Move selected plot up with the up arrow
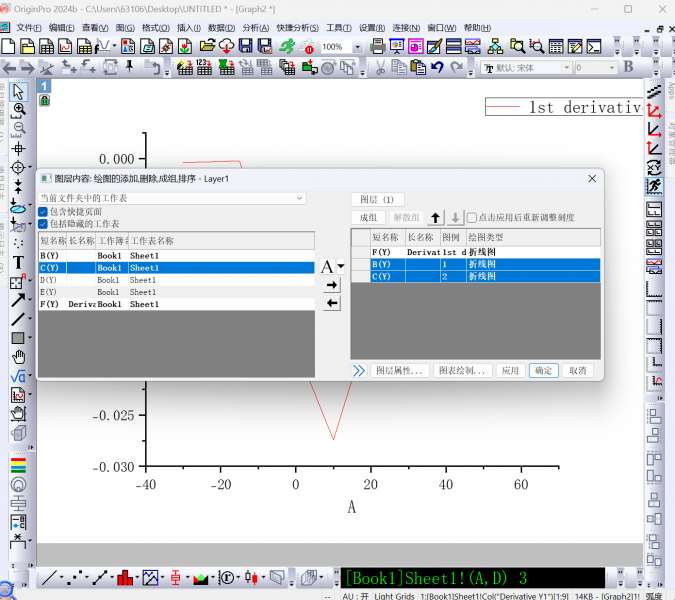Image resolution: width=675 pixels, height=600 pixels. click(435, 218)
